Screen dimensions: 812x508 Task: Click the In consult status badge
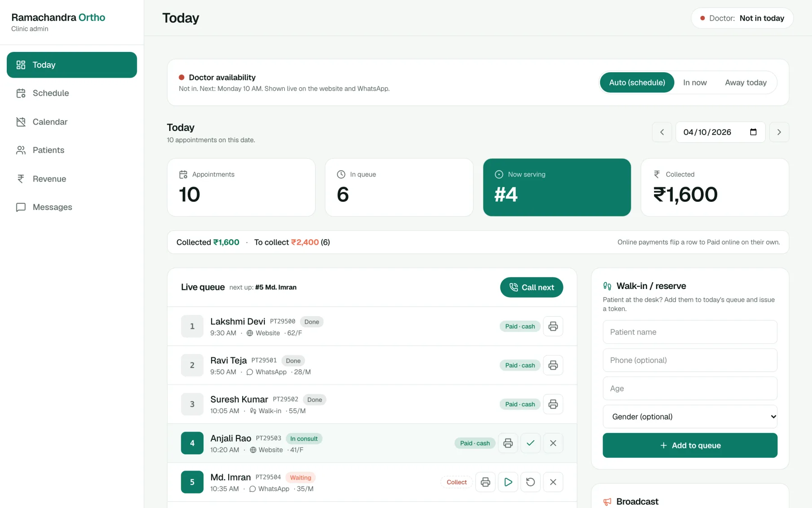point(304,438)
